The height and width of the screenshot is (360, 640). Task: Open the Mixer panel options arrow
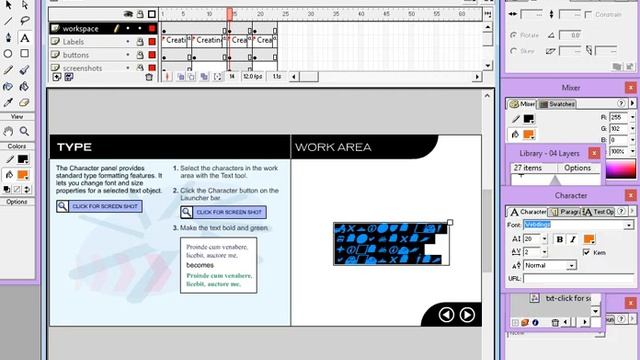click(632, 104)
